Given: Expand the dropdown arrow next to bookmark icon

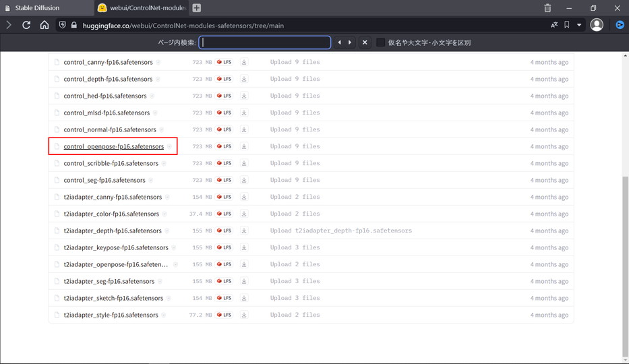Looking at the screenshot, I should tap(579, 25).
